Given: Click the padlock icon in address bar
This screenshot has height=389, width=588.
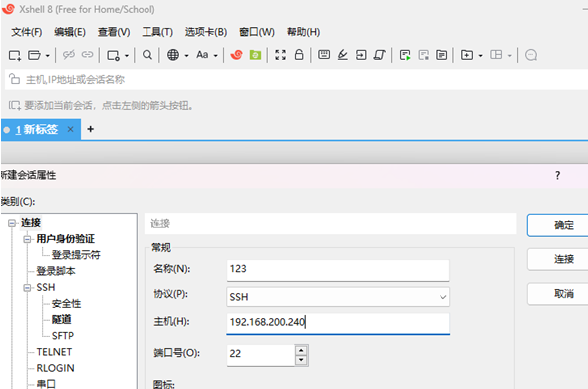Looking at the screenshot, I should tap(14, 79).
